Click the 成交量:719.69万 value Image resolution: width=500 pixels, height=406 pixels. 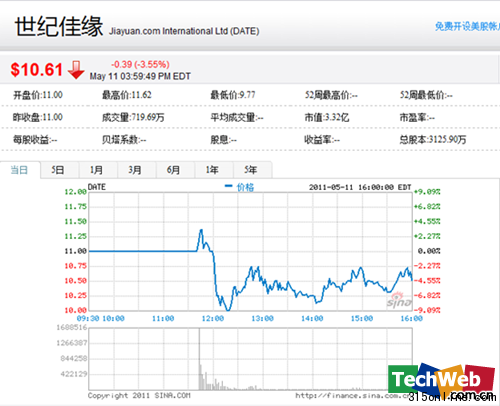tap(133, 117)
